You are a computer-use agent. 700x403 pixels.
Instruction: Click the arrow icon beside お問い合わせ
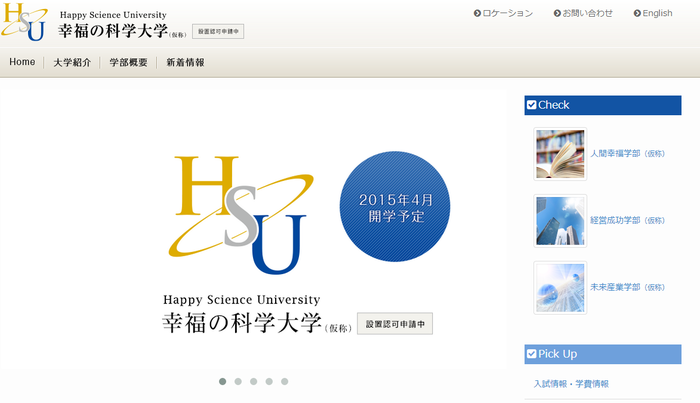point(557,13)
